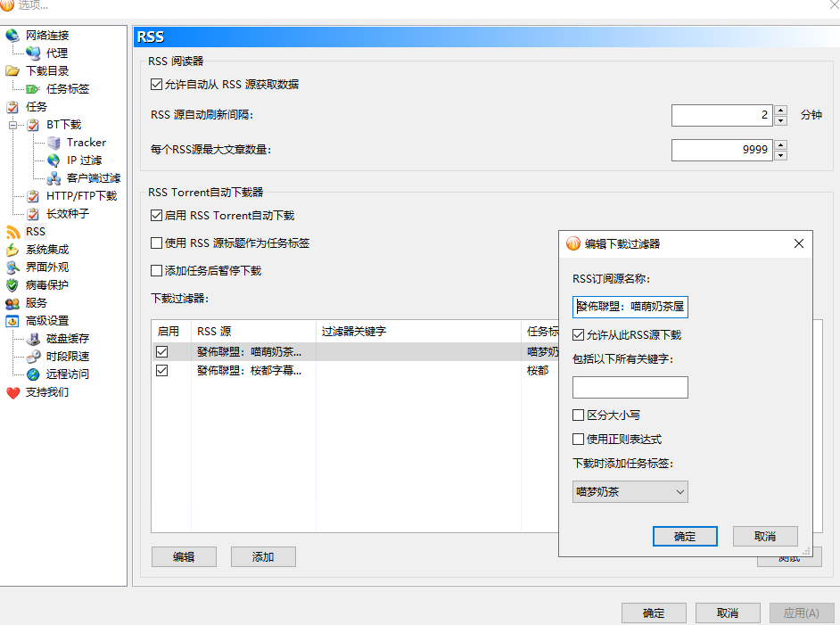Click the RSS feed icon in sidebar

12,232
